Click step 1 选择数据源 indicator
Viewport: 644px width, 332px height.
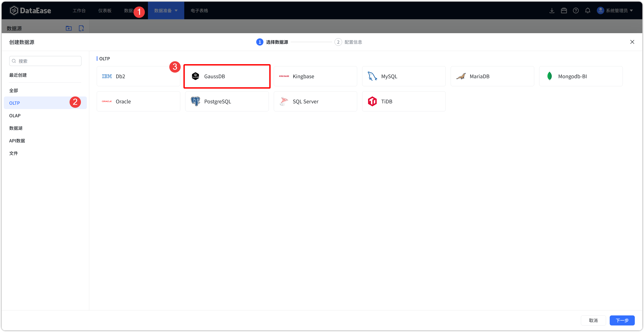(x=272, y=42)
